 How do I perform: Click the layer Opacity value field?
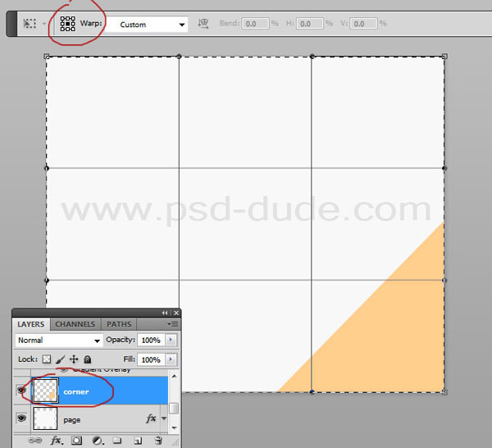point(151,341)
